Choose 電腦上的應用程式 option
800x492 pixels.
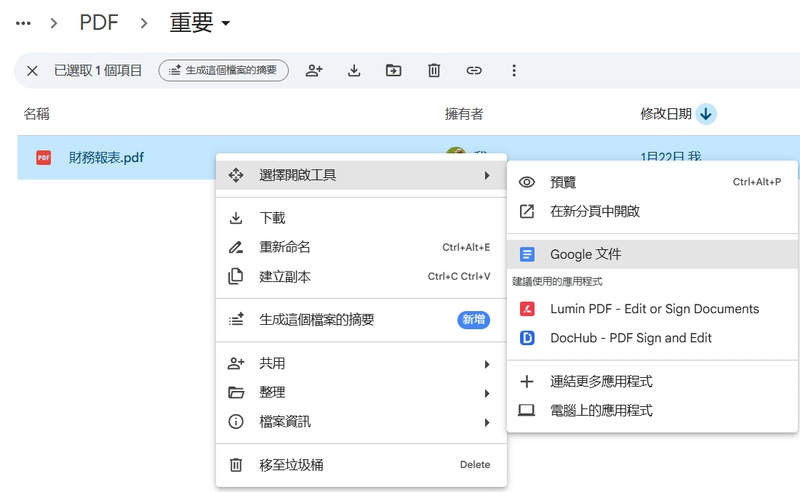tap(652, 410)
